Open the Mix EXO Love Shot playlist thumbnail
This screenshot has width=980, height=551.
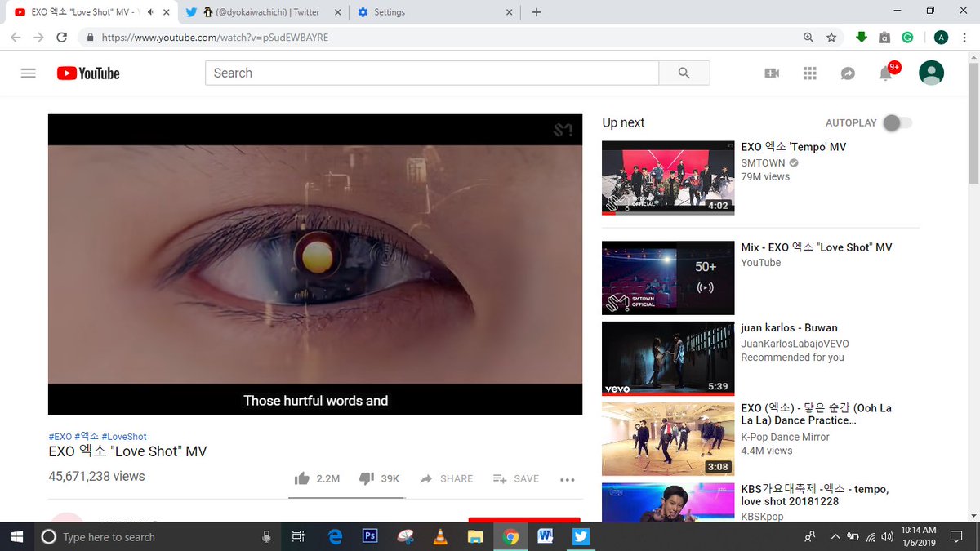pyautogui.click(x=668, y=278)
